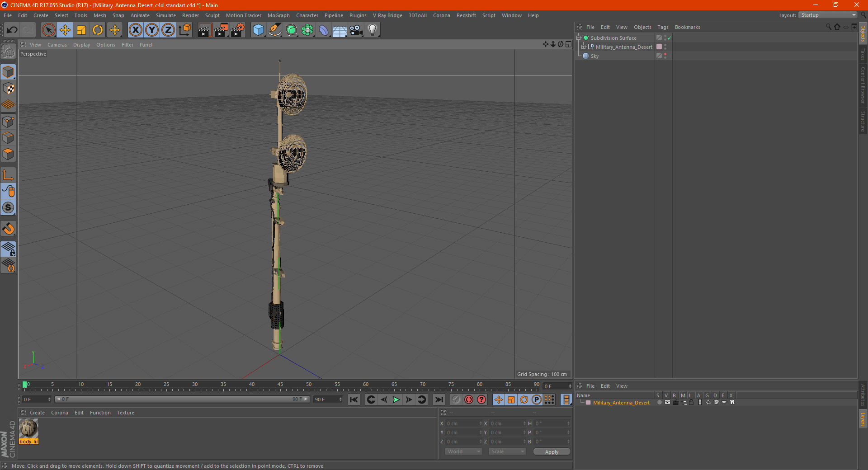Open the Layers side tab
The image size is (868, 470).
click(863, 419)
